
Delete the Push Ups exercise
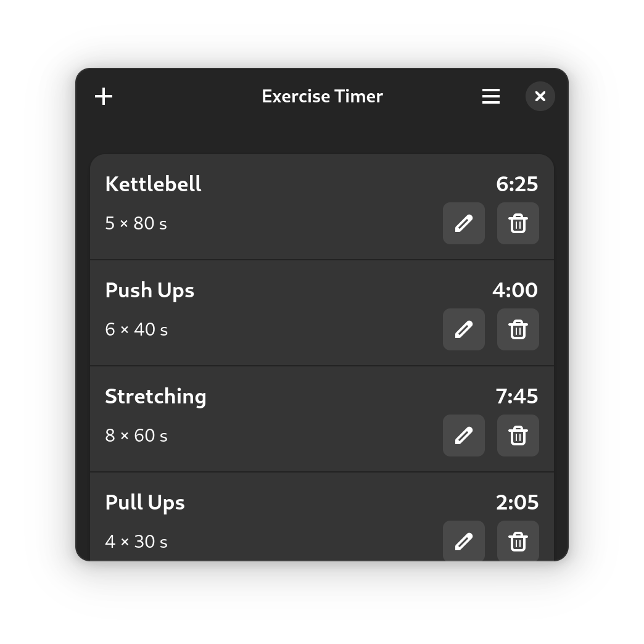(x=518, y=329)
